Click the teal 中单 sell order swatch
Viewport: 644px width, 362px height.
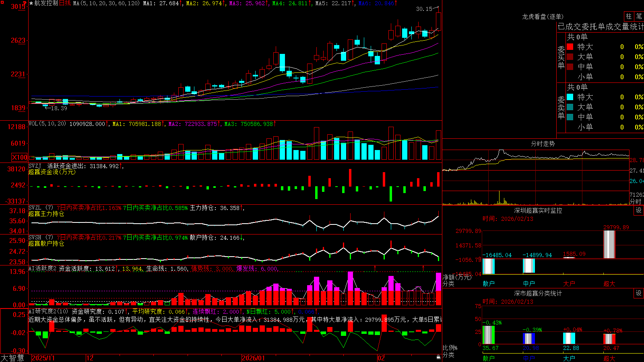570,117
